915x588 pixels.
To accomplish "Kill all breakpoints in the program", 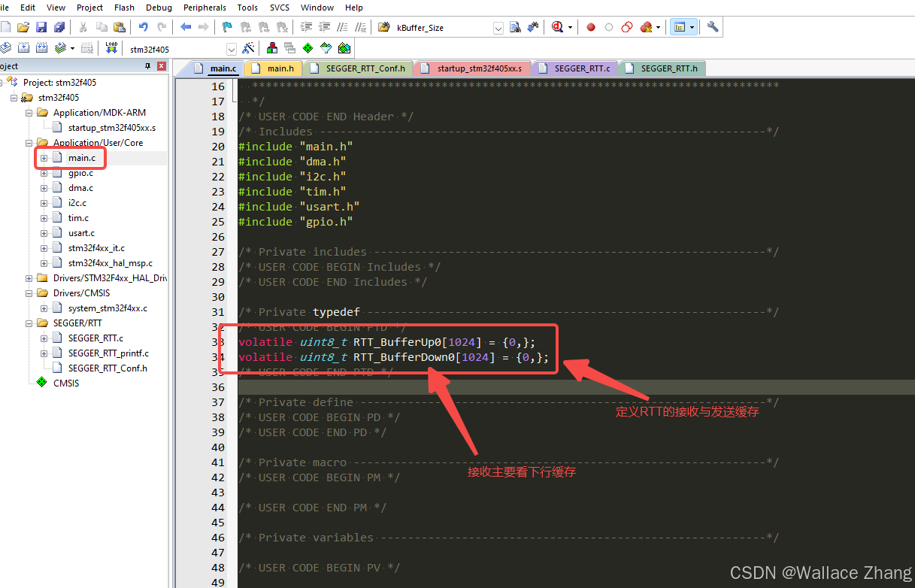I will [645, 27].
